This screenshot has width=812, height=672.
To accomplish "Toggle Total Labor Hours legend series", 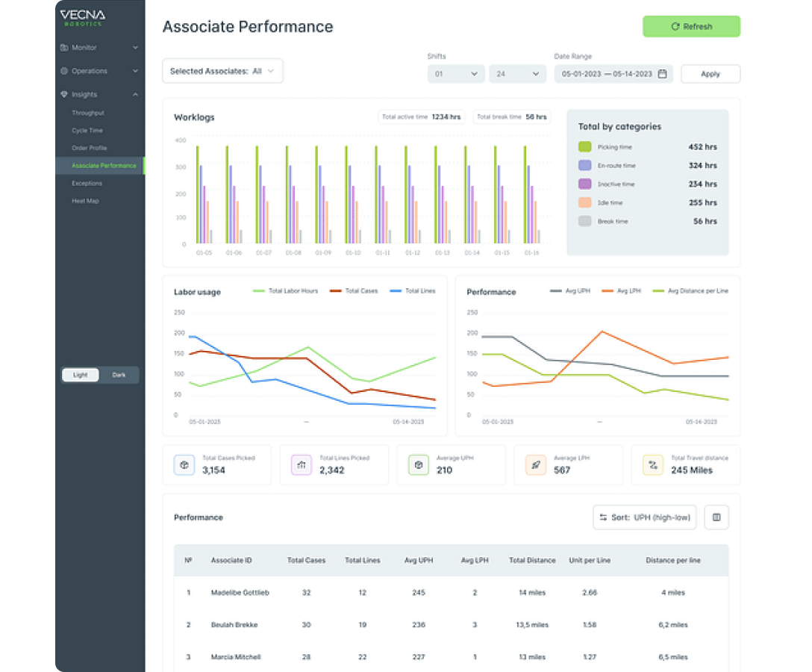I will click(285, 291).
